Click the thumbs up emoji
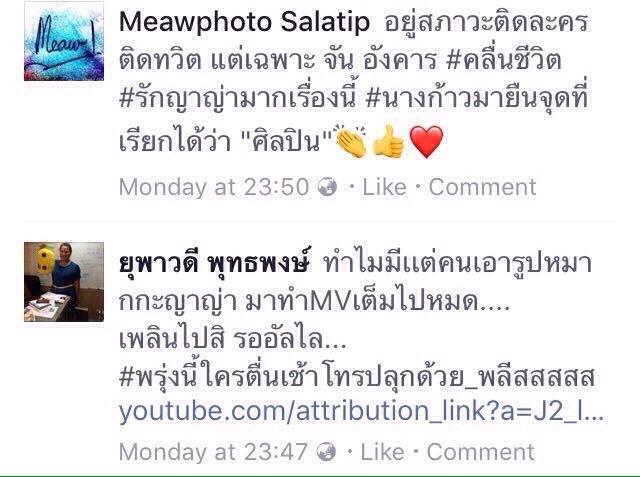640x477 pixels. (x=389, y=142)
